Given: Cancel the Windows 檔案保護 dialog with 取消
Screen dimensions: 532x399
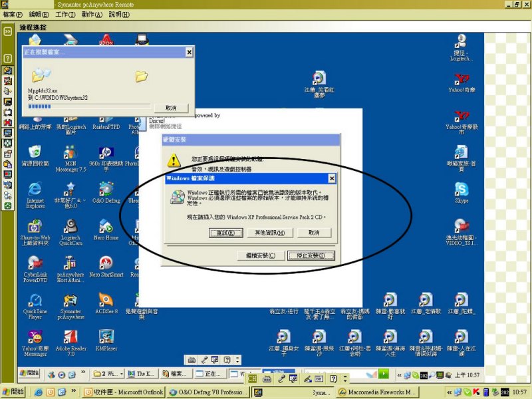Looking at the screenshot, I should (x=314, y=233).
